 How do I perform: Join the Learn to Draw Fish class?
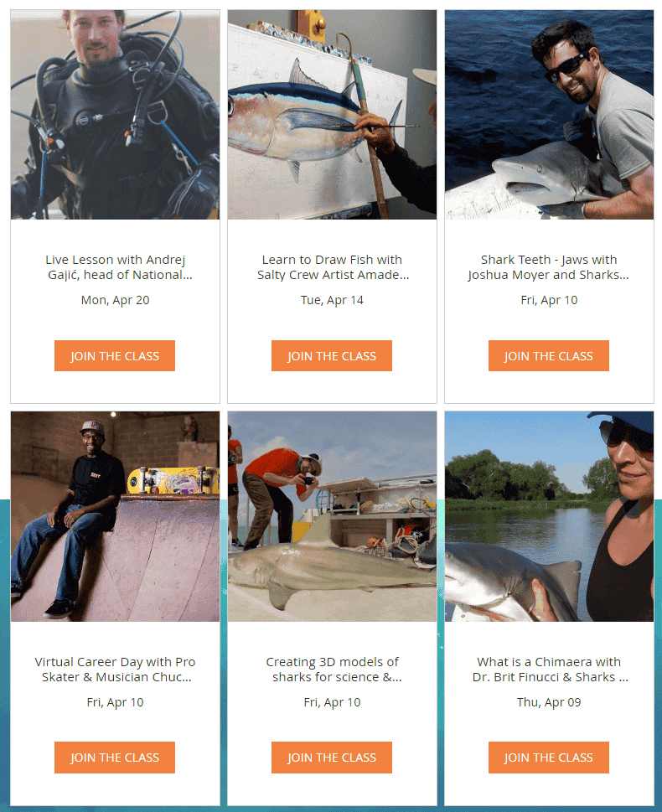point(332,356)
